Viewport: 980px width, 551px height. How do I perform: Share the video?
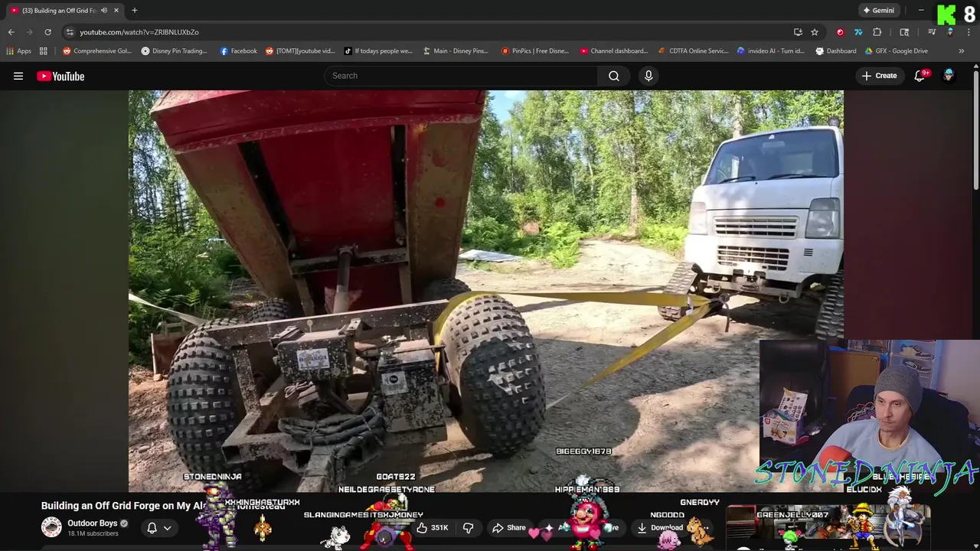[x=509, y=528]
